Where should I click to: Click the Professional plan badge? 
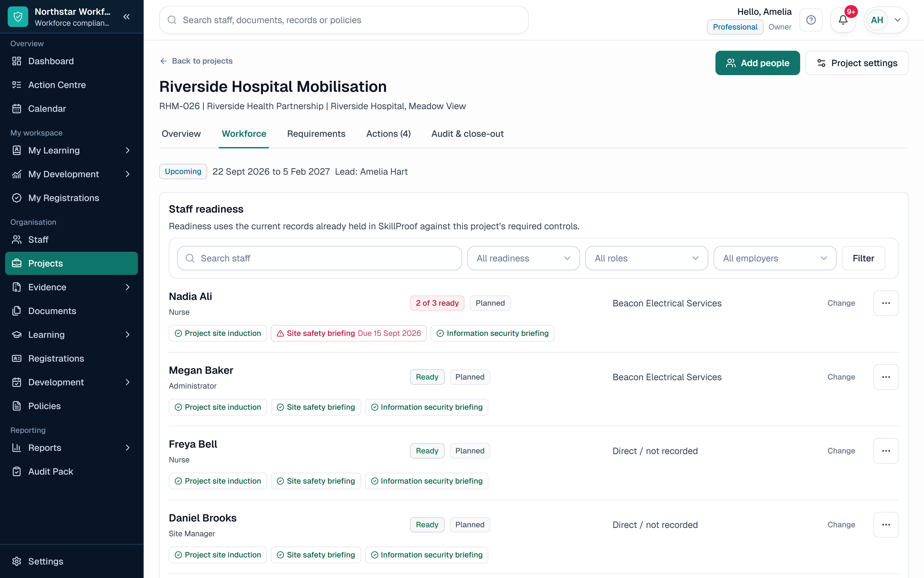click(x=735, y=27)
